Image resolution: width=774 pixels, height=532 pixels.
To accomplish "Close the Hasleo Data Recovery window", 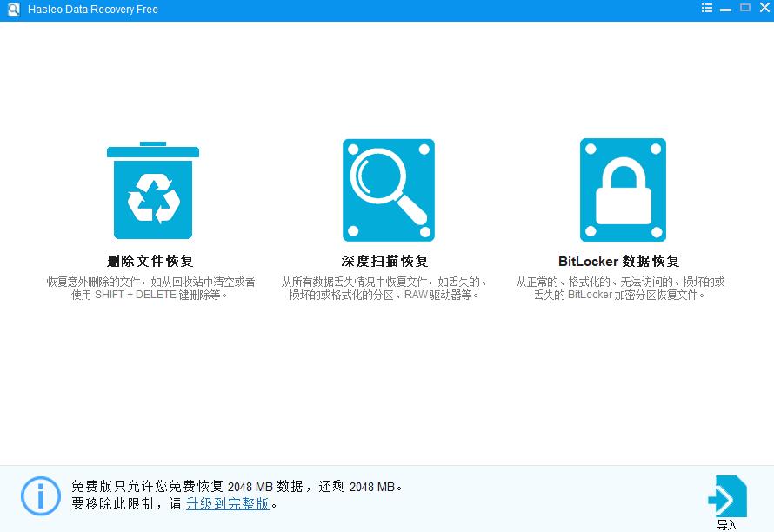I will point(765,8).
